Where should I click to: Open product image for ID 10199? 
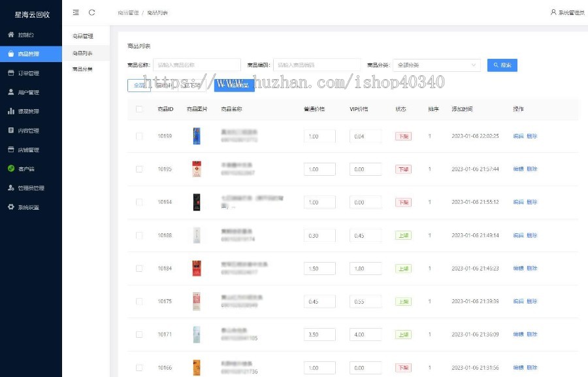click(x=197, y=136)
